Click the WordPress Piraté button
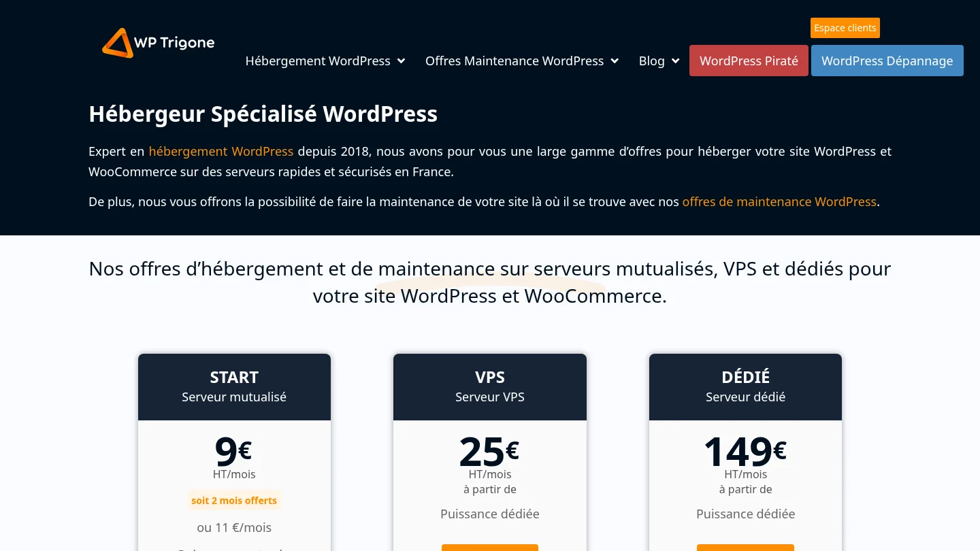 (x=749, y=61)
